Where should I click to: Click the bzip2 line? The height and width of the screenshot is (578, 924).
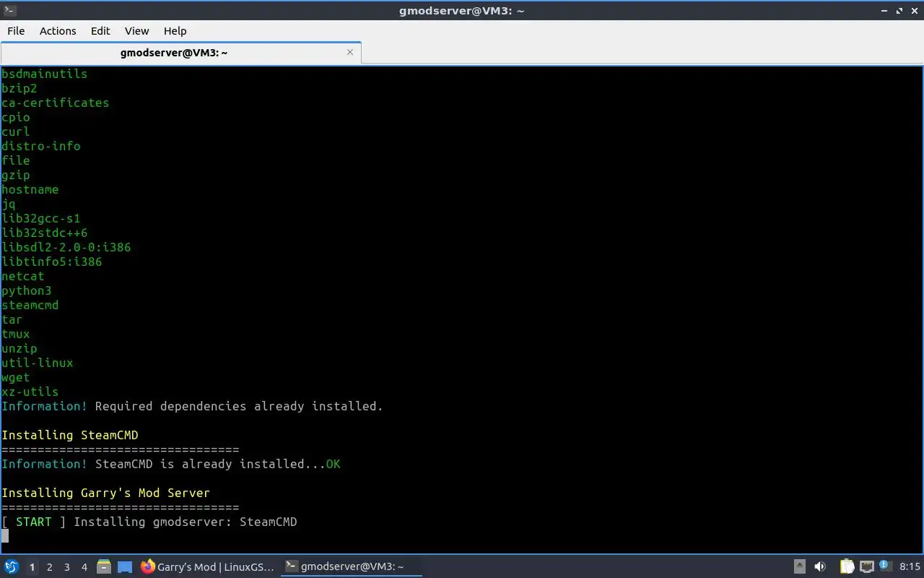[19, 88]
